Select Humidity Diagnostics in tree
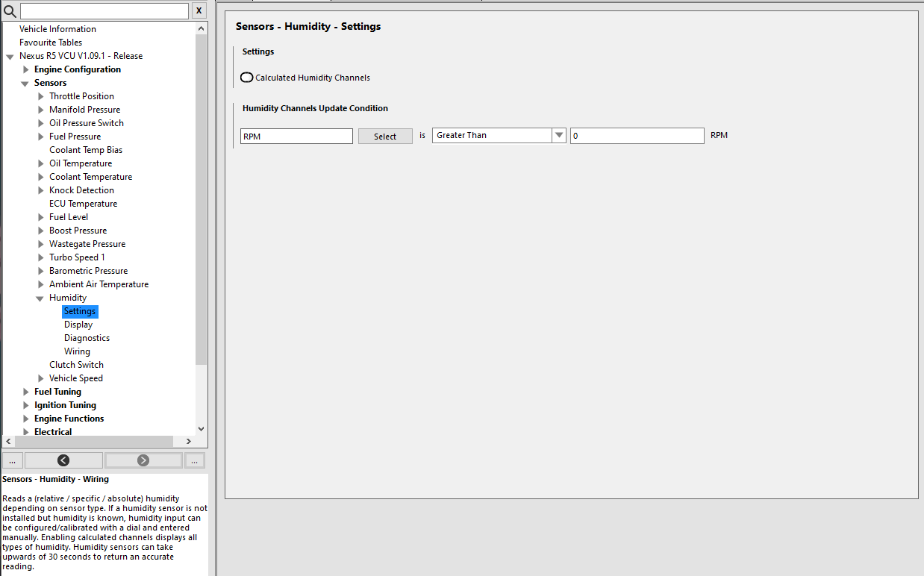The width and height of the screenshot is (924, 576). tap(87, 338)
